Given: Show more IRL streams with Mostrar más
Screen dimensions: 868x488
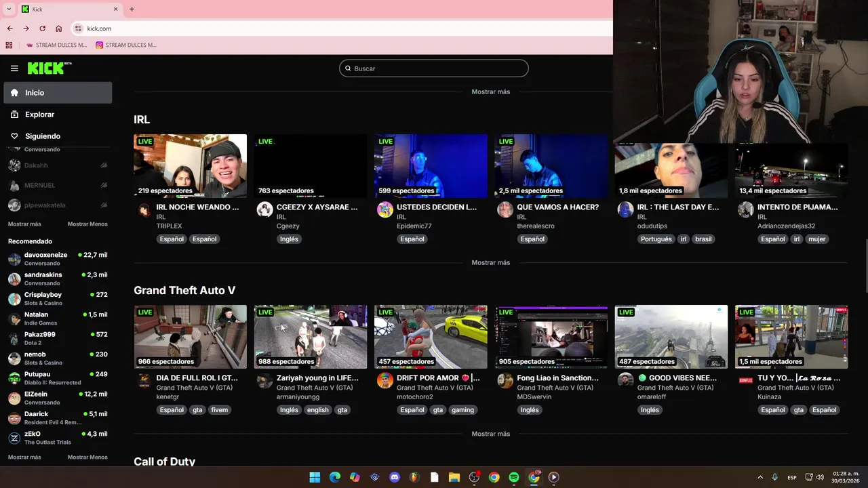Looking at the screenshot, I should tap(491, 262).
